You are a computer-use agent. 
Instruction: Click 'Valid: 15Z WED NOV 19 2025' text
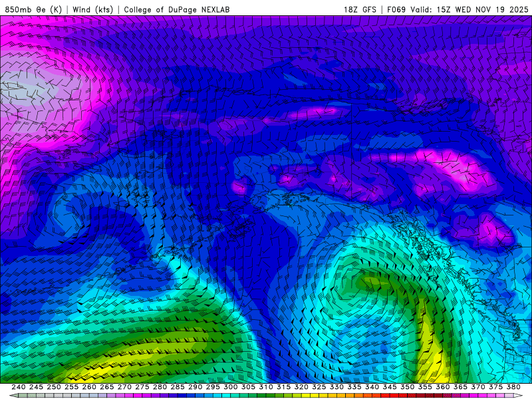pos(469,9)
